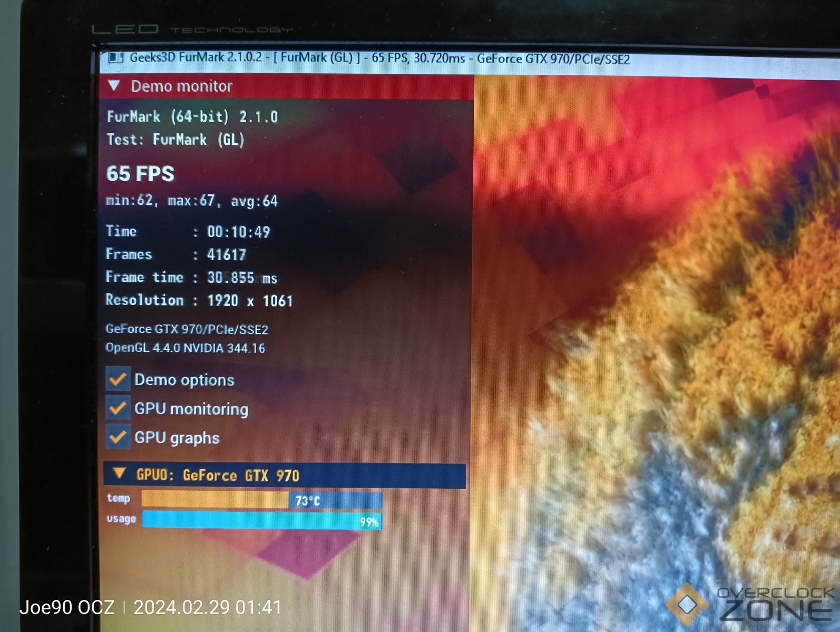Click the GPU graphs label text
Screen dimensions: 840x632
177,438
